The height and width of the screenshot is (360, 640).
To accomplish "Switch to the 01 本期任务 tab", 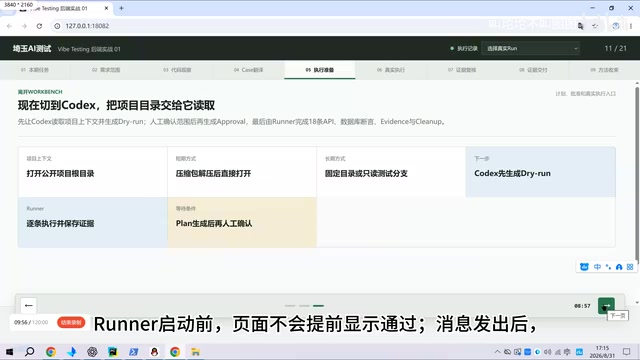I will [x=35, y=70].
